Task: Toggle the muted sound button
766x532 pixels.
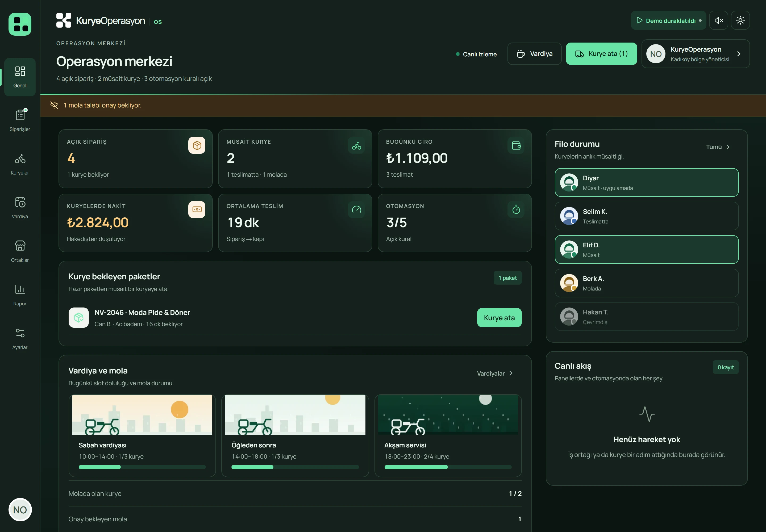Action: tap(719, 20)
